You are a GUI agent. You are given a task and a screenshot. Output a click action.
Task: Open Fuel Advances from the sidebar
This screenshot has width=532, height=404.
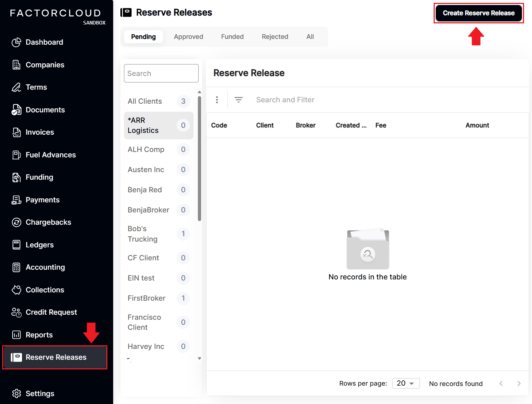click(17, 155)
